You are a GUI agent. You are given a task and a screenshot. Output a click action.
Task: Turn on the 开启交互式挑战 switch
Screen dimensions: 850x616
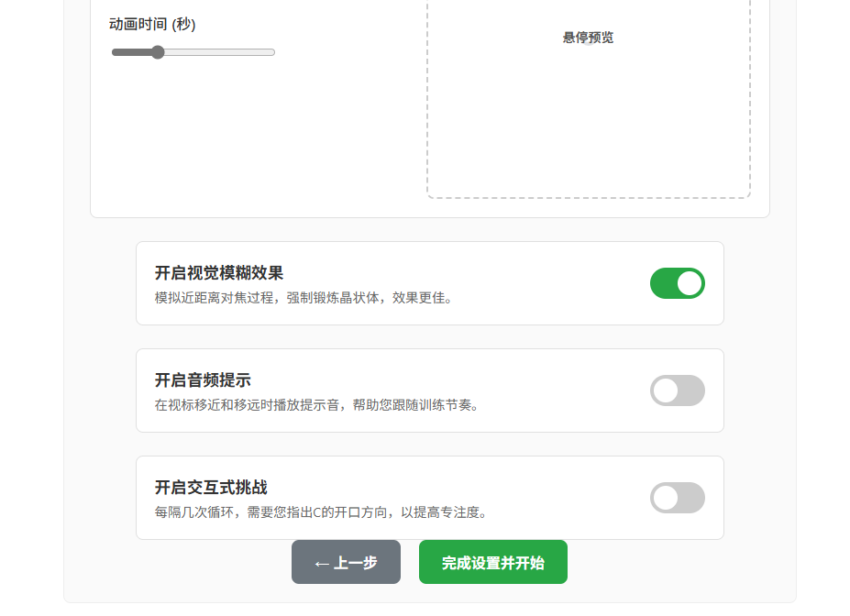[x=677, y=498]
